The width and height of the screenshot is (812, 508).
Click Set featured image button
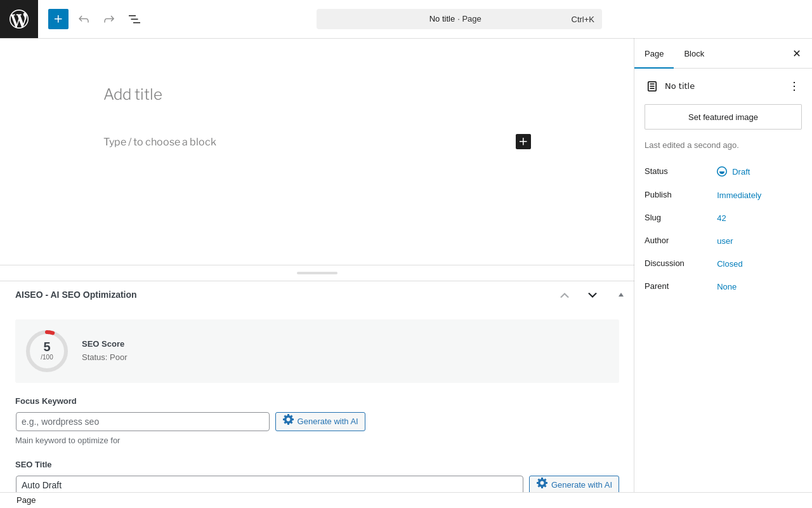(x=723, y=117)
